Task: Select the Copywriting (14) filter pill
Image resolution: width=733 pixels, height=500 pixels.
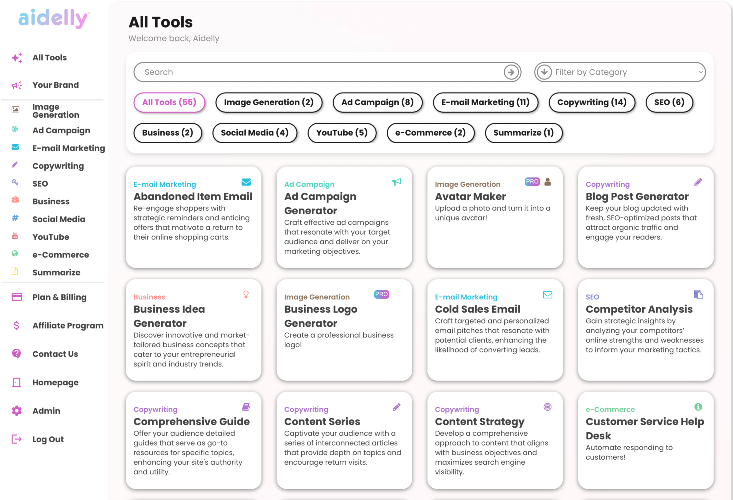Action: tap(591, 102)
